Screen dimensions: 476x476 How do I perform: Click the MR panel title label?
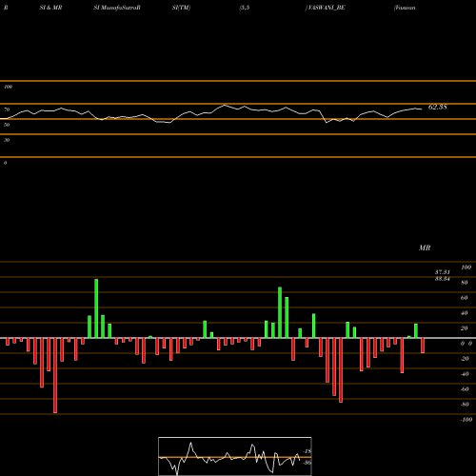click(425, 248)
